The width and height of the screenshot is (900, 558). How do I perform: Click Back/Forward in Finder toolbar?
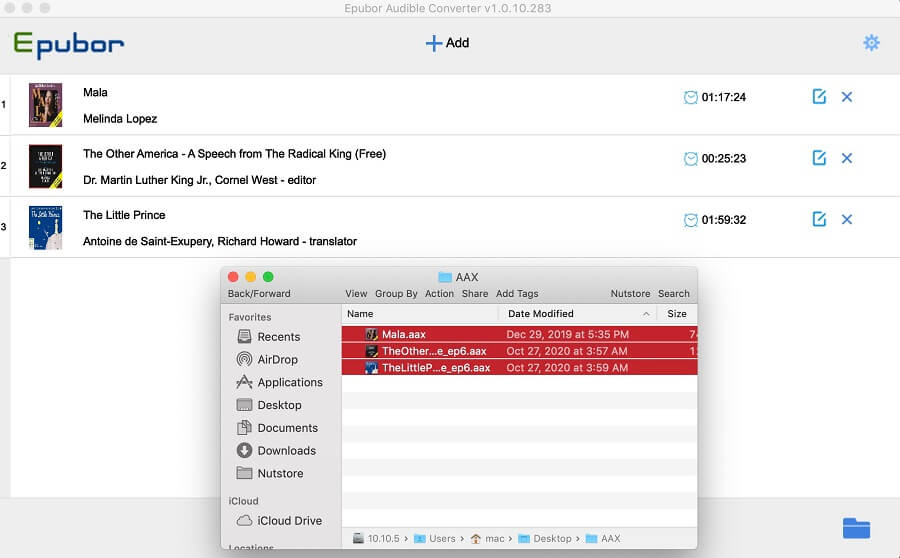tap(259, 293)
